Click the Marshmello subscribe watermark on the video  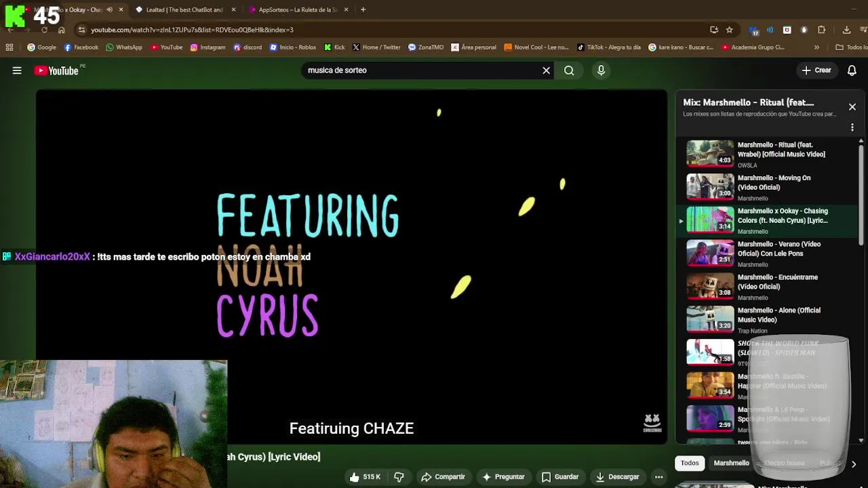(652, 423)
